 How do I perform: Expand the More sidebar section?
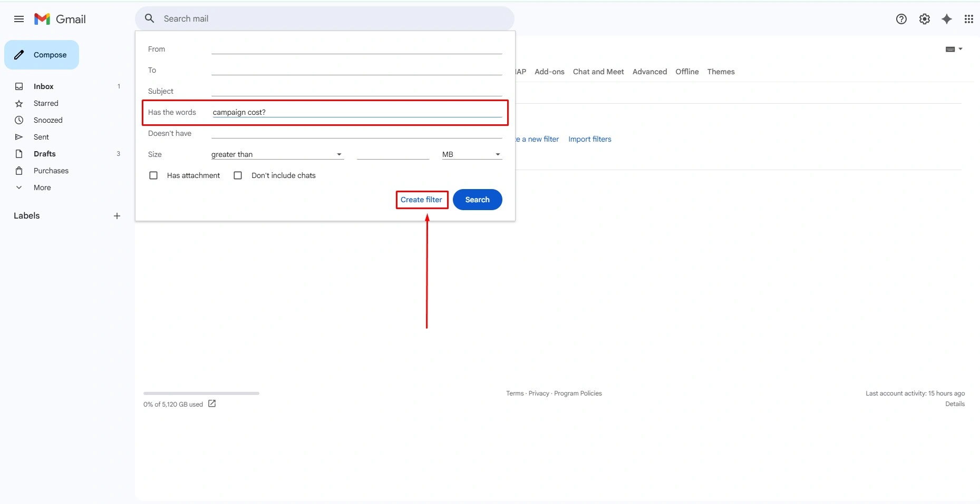pyautogui.click(x=42, y=187)
